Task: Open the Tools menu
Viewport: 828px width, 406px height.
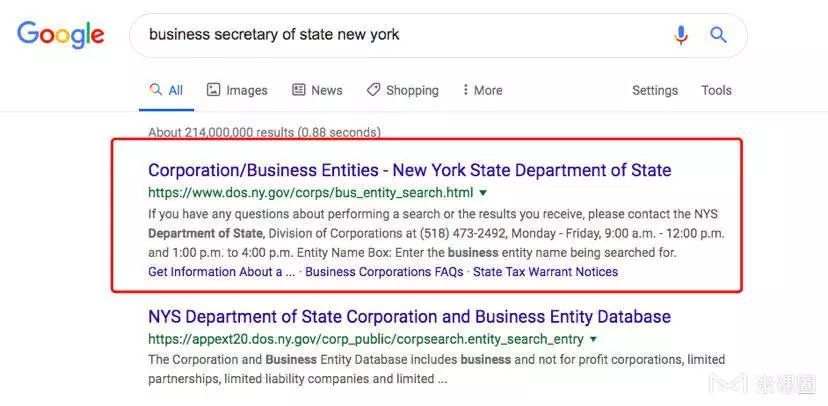Action: (x=716, y=90)
